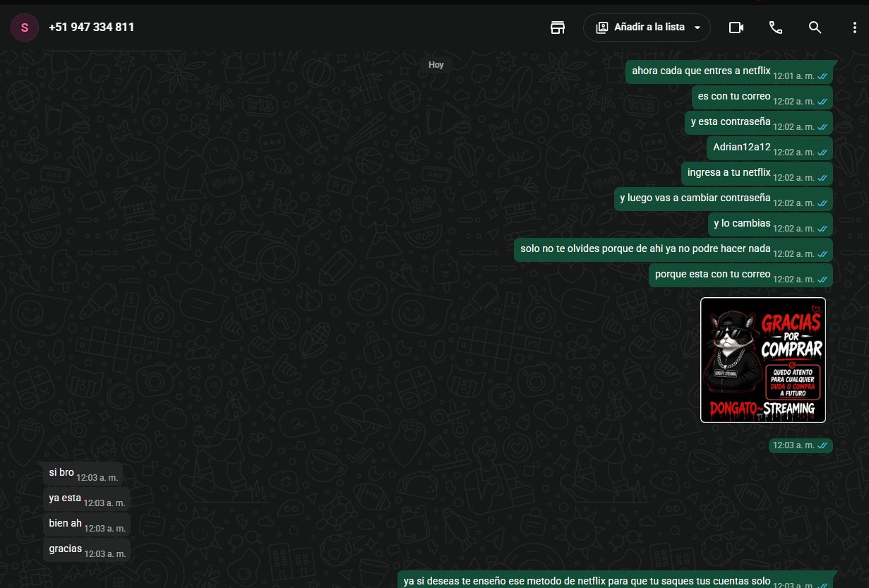
Task: Start a voice call
Action: tap(776, 28)
